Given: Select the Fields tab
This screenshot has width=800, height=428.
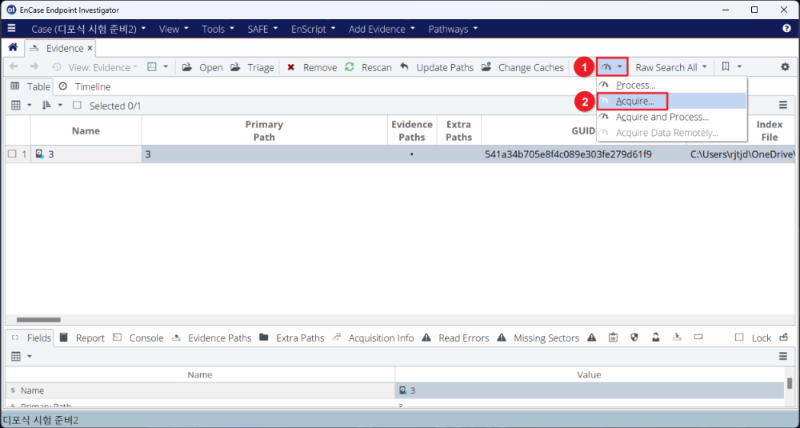Looking at the screenshot, I should (31, 338).
